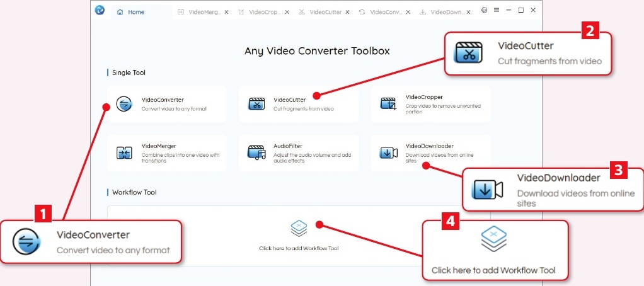Image resolution: width=644 pixels, height=286 pixels.
Task: Open settings via the title bar gear icon
Action: point(484,11)
